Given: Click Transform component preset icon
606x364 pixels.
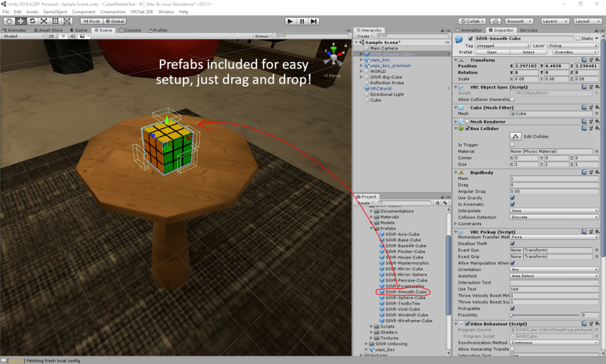Looking at the screenshot, I should 591,60.
